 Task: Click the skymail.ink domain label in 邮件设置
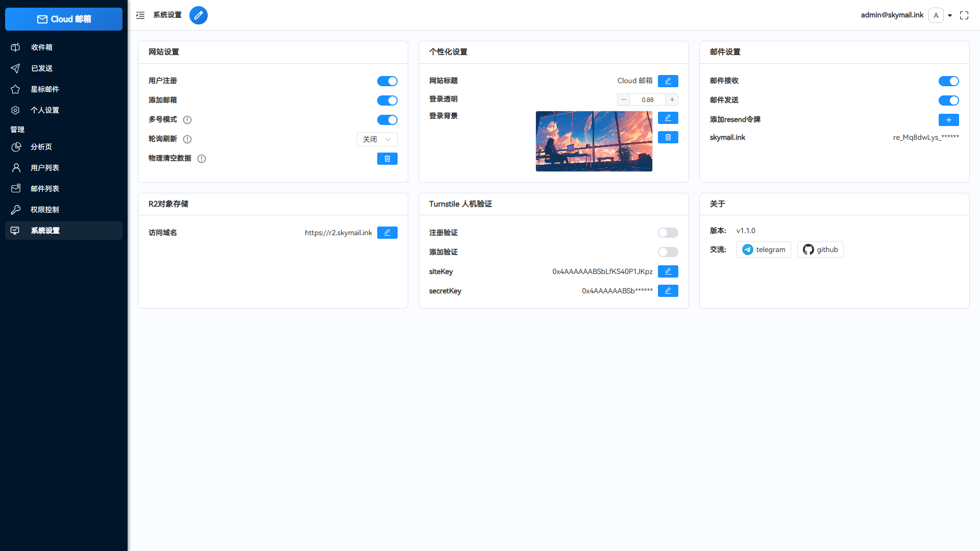pos(727,137)
